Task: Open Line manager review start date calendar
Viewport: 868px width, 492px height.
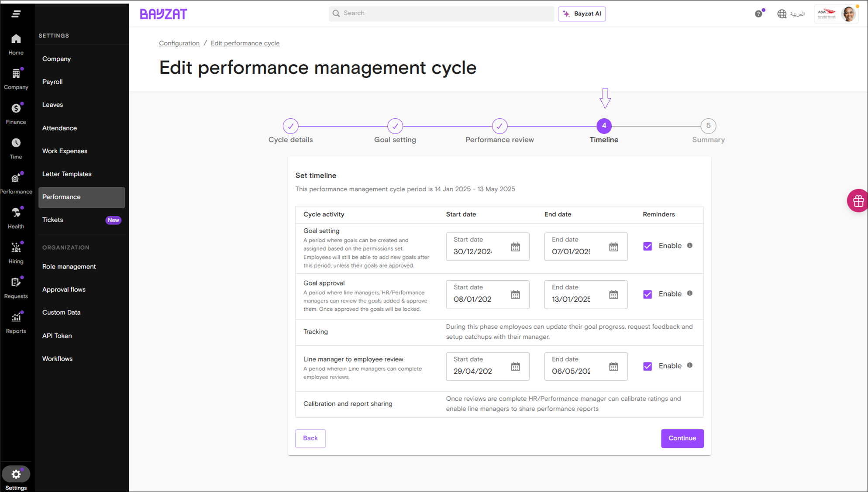Action: (516, 367)
